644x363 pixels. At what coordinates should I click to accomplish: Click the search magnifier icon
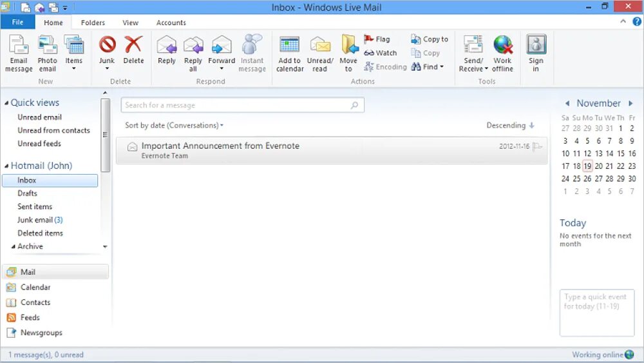pos(354,105)
